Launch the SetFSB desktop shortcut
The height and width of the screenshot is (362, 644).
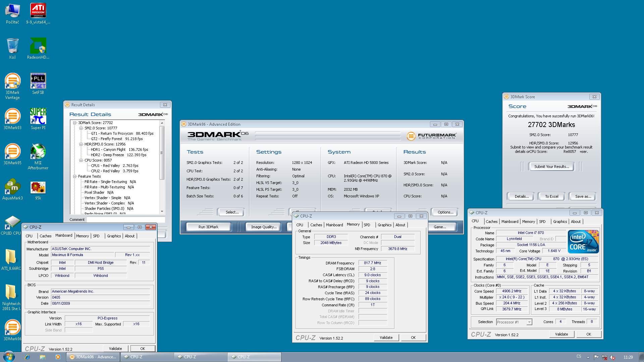click(38, 84)
